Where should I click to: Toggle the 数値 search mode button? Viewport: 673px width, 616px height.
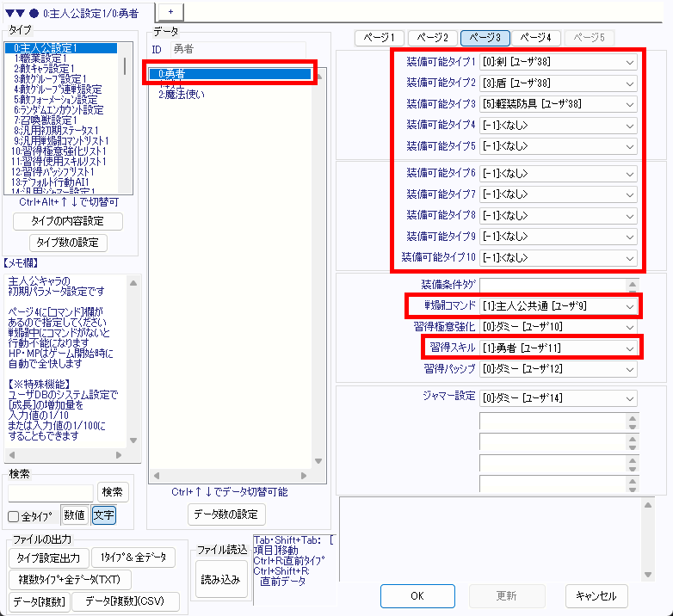click(74, 515)
